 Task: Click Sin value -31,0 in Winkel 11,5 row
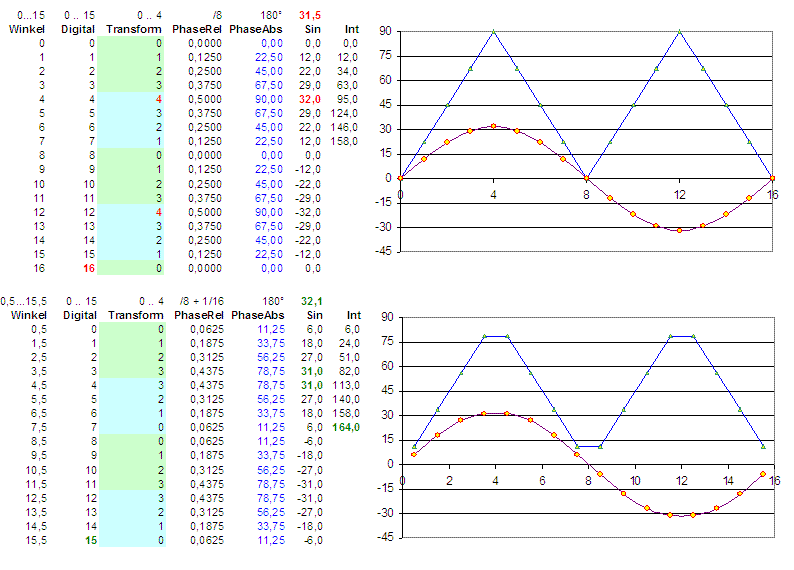point(310,484)
